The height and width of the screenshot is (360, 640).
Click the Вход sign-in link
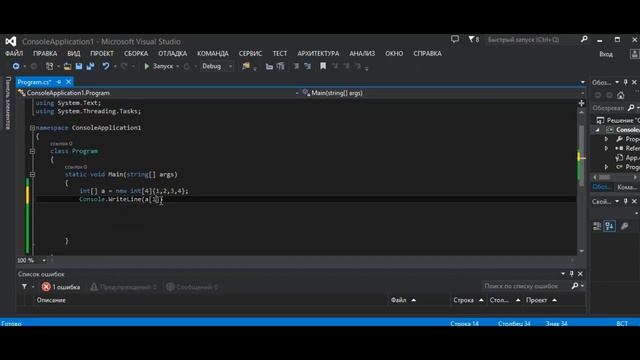point(606,54)
